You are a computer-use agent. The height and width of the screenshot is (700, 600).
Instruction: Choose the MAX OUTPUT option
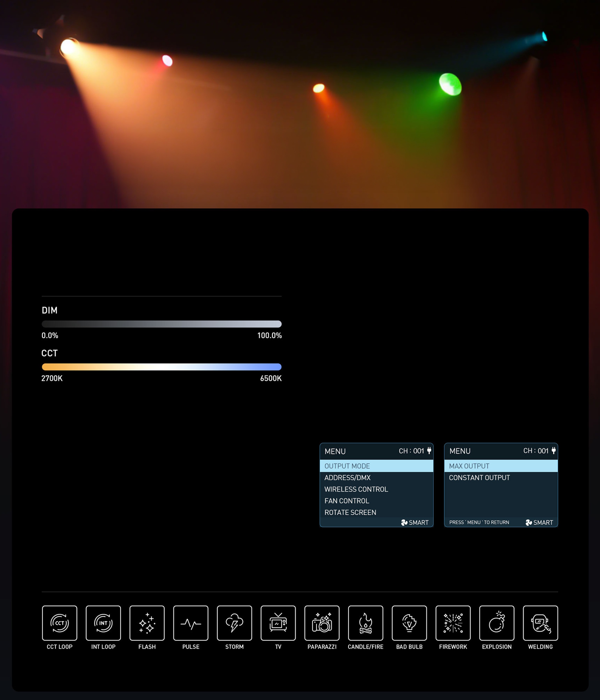[501, 466]
